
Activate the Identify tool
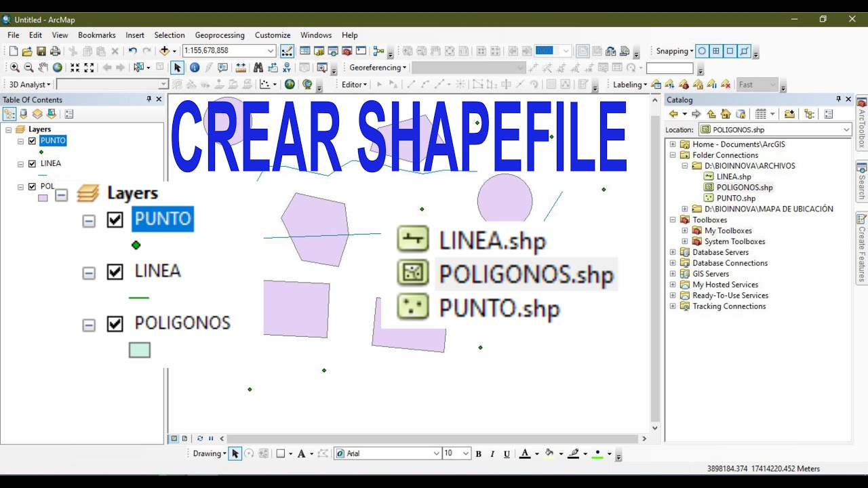tap(195, 67)
